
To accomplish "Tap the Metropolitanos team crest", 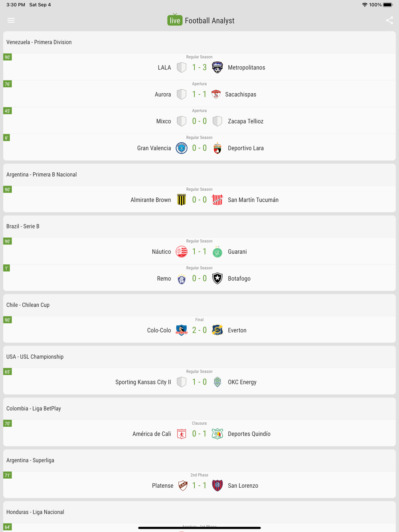I will (217, 67).
